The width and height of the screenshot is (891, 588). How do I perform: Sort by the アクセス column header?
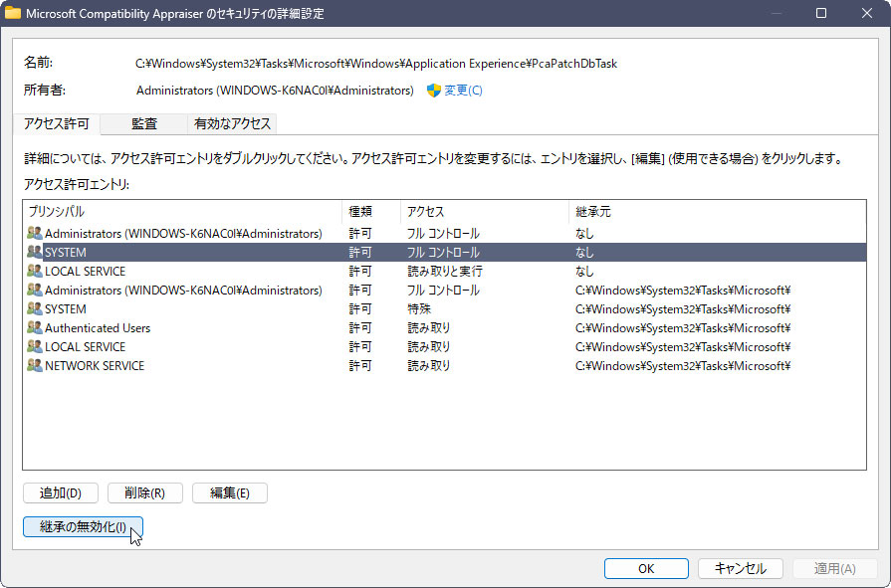coord(485,211)
